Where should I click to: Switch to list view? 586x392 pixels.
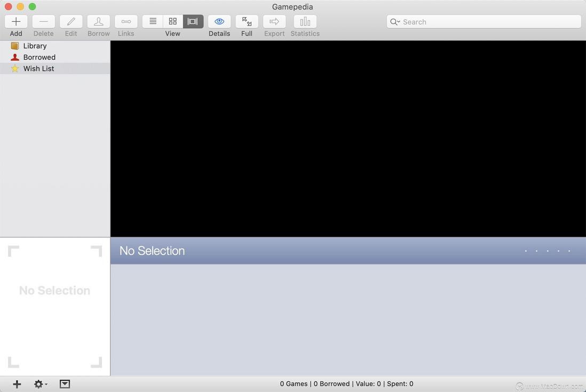153,22
